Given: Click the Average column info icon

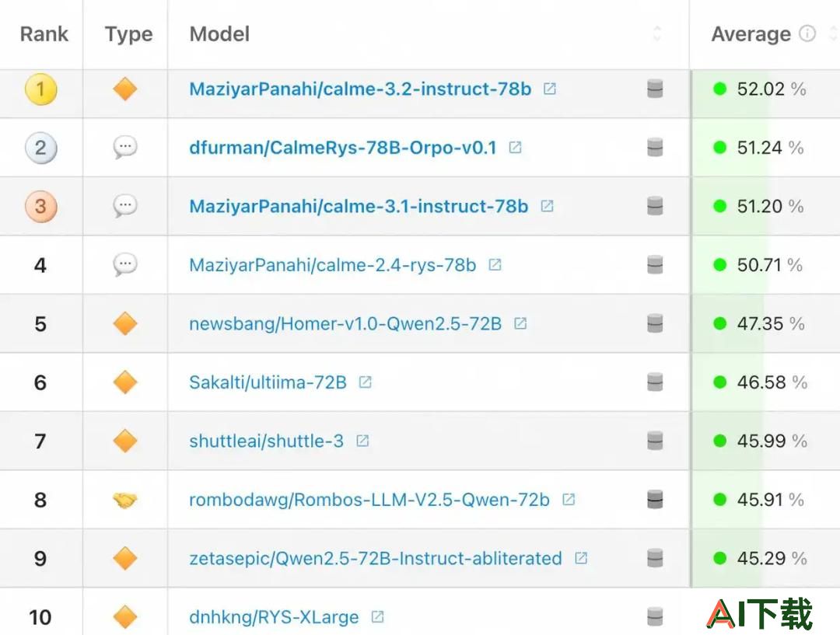Looking at the screenshot, I should pos(807,33).
